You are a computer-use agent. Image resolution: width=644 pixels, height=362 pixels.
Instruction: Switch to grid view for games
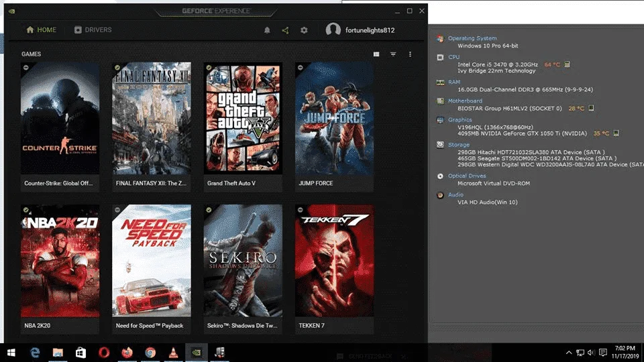[x=376, y=54]
